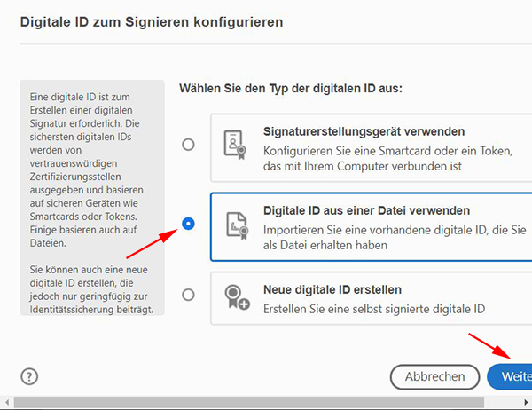Click the horizontal scrollbar right arrow
Screen dimensions: 532x410
click(x=525, y=403)
